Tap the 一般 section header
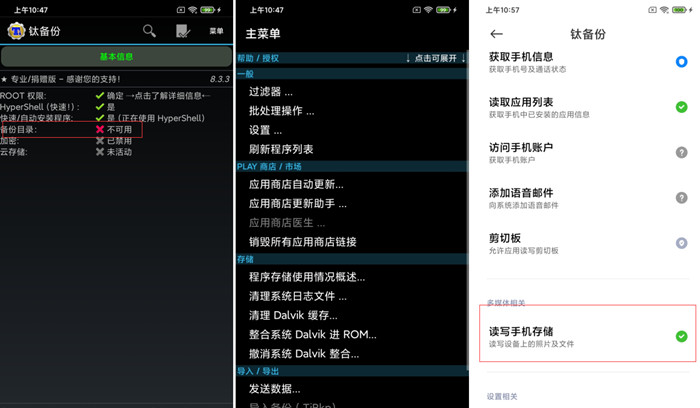Screen dimensions: 700x408 (352, 74)
